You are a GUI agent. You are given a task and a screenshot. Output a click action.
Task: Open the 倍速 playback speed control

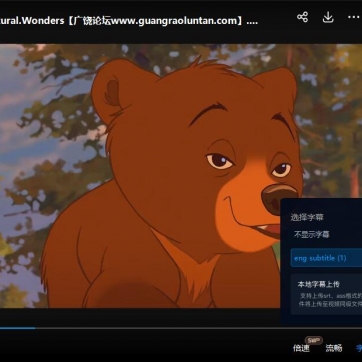[x=301, y=348]
